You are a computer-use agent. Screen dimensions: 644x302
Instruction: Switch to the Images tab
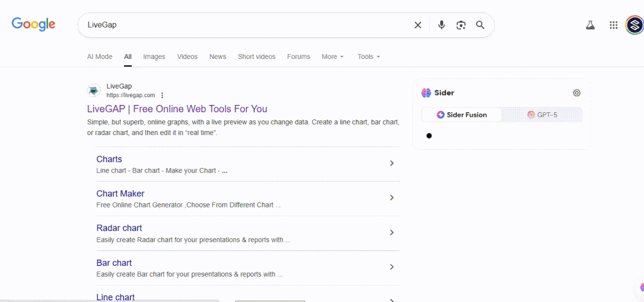pos(154,57)
